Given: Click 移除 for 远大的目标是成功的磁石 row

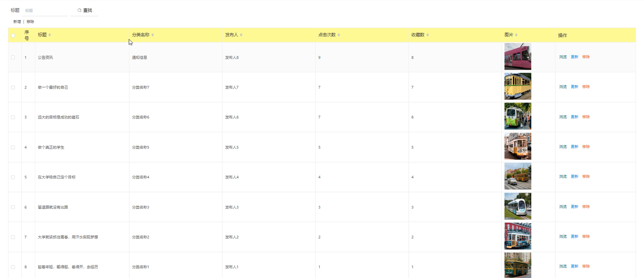Looking at the screenshot, I should point(586,117).
